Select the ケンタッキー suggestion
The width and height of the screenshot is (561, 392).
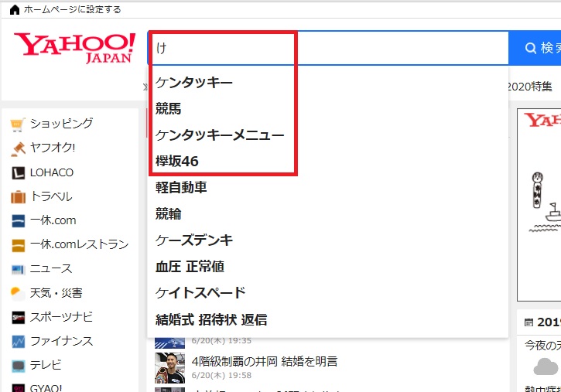[194, 82]
